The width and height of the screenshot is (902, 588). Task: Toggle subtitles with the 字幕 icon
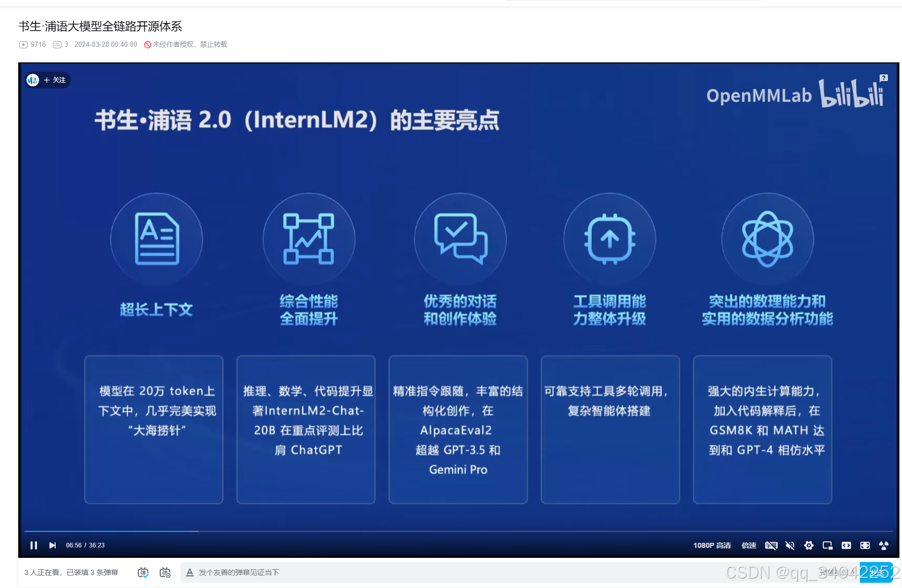[x=771, y=545]
